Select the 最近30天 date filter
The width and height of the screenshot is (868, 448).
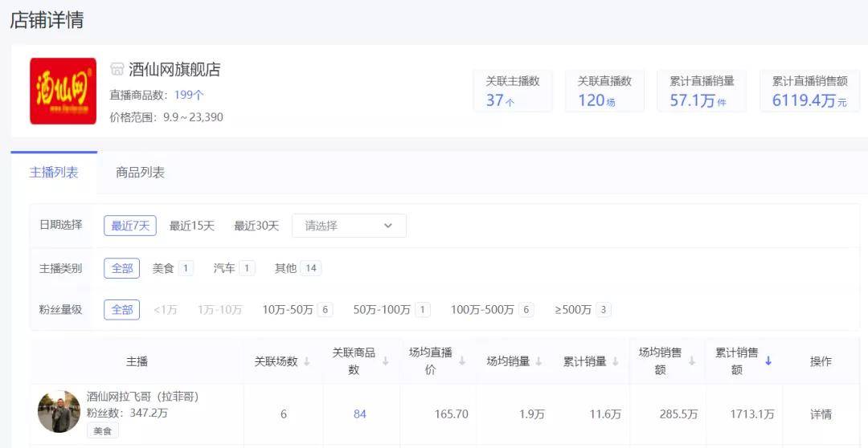[x=256, y=226]
